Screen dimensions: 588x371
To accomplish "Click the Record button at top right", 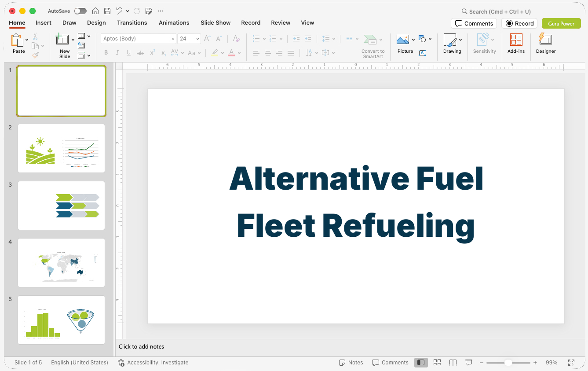I will point(519,23).
